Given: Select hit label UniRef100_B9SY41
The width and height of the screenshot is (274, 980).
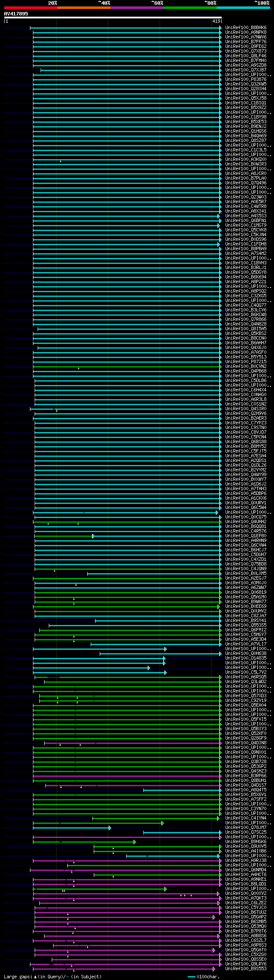Looking at the screenshot, I should pos(246,621).
